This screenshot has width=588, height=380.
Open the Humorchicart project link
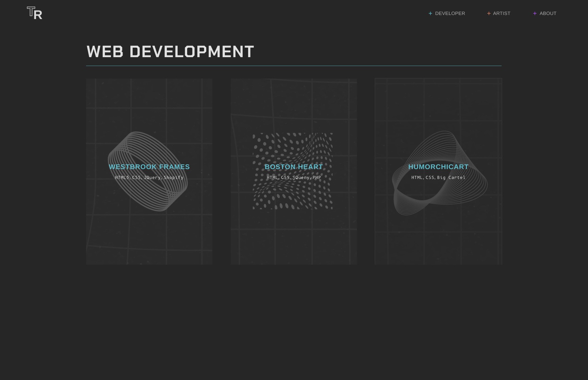(x=438, y=167)
